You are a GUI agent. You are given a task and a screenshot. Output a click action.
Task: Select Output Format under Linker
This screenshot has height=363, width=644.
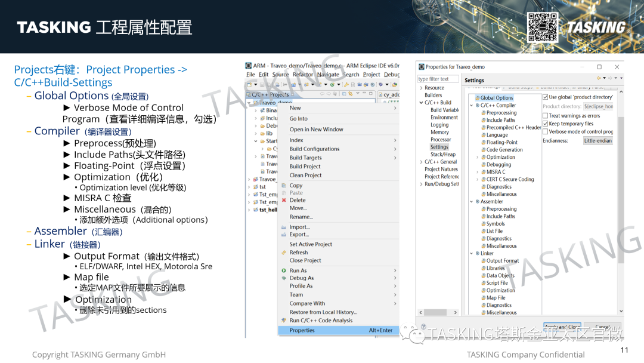coord(502,261)
